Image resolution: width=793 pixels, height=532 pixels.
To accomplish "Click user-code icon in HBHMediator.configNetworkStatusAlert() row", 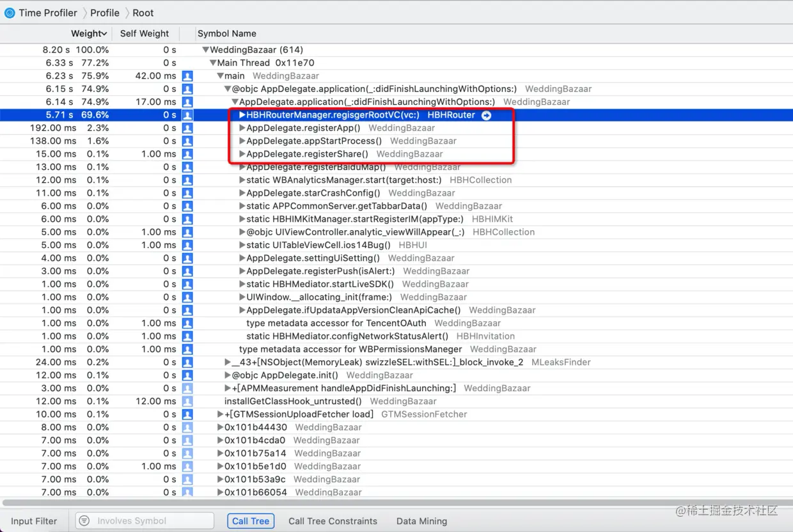I will (187, 336).
